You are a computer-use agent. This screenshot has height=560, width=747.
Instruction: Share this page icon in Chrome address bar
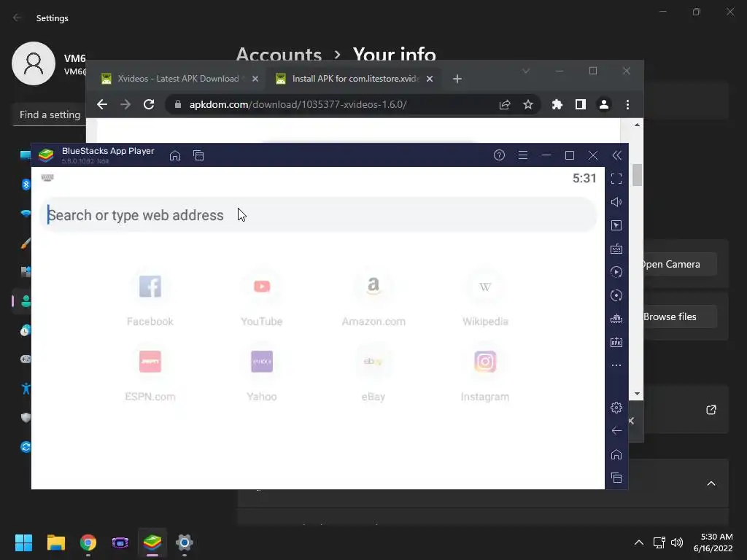[x=505, y=104]
